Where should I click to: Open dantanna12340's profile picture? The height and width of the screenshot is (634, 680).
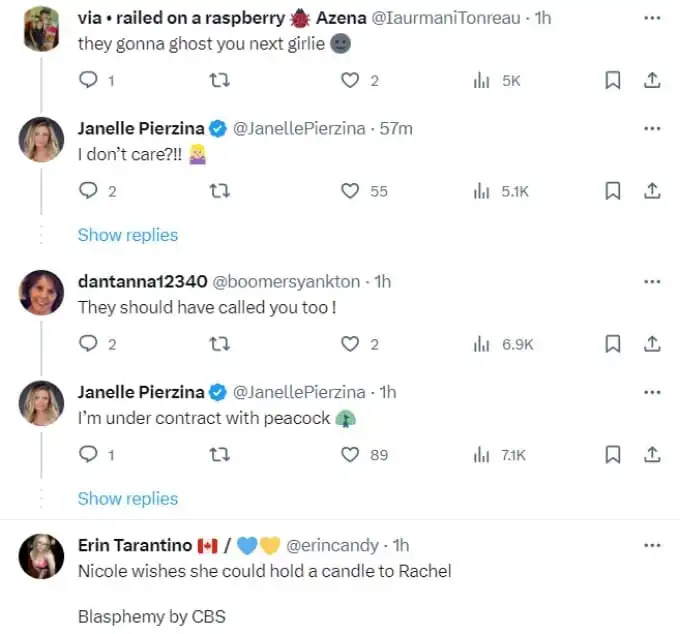(x=41, y=292)
